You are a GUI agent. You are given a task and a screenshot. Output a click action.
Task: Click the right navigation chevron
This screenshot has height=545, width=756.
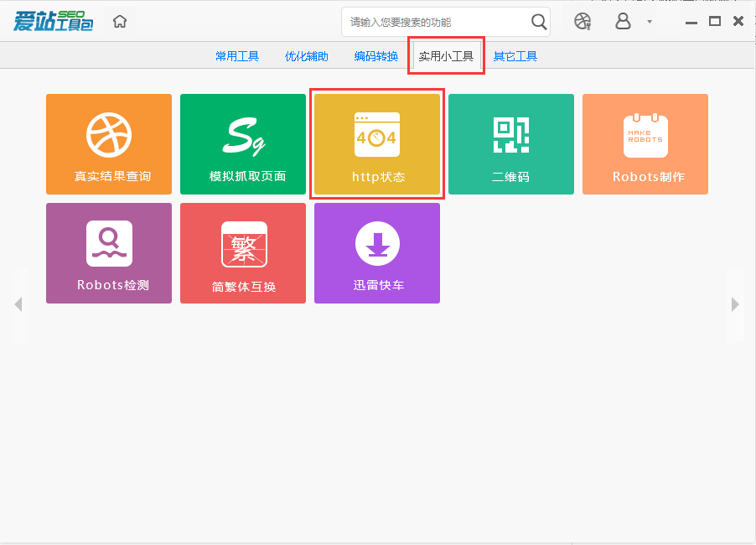coord(735,304)
